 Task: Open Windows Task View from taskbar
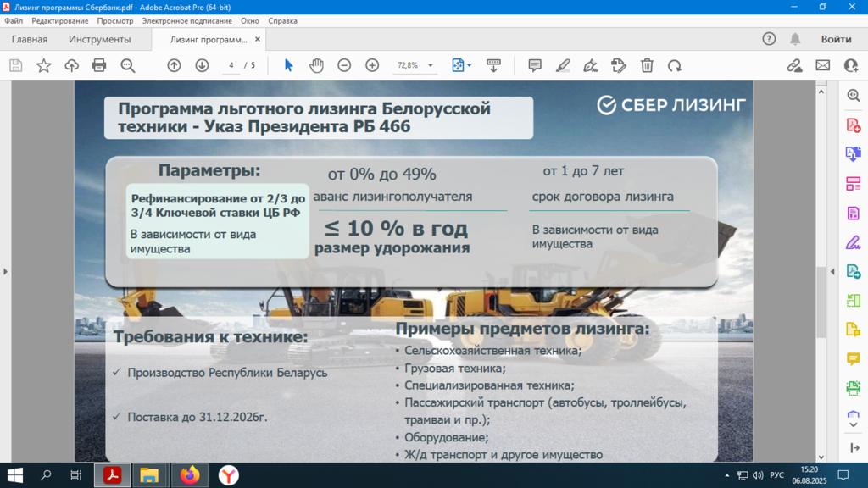[75, 475]
